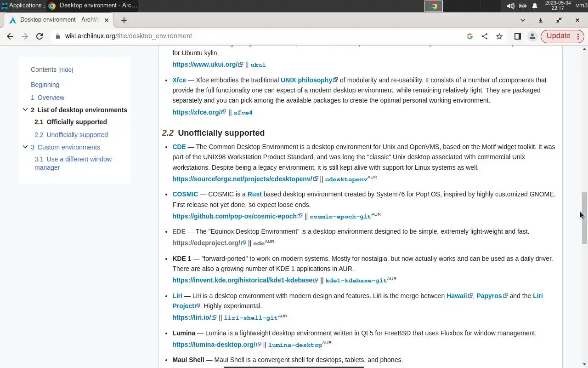Click the panel clock showing 22:17
588x368 pixels.
(558, 6)
